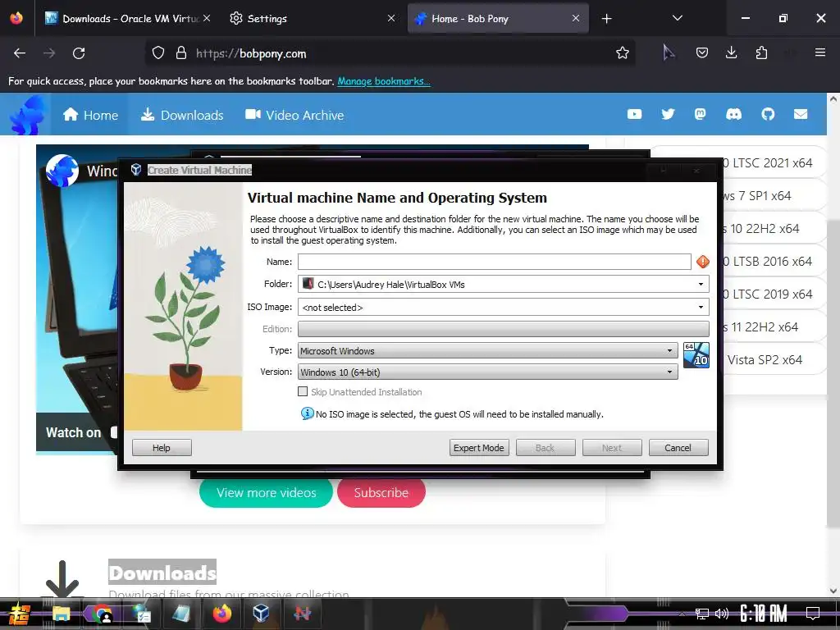Click the Name field warning icon
Screen dimensions: 840x630
(x=703, y=262)
